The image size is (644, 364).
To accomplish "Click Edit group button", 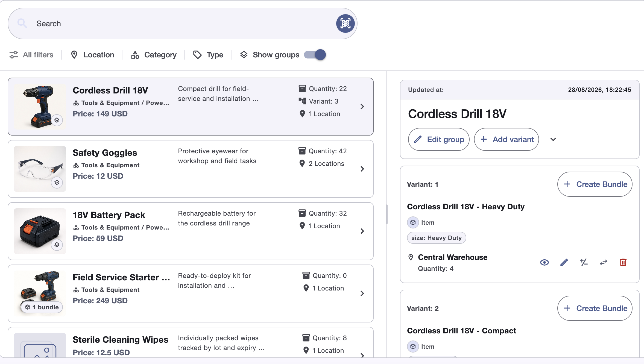I will click(x=439, y=139).
